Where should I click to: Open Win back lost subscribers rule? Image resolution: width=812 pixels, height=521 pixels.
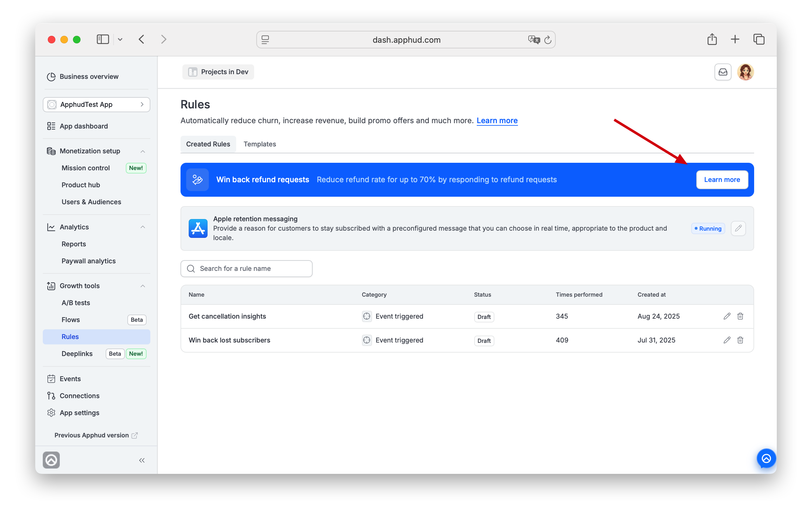(x=229, y=340)
